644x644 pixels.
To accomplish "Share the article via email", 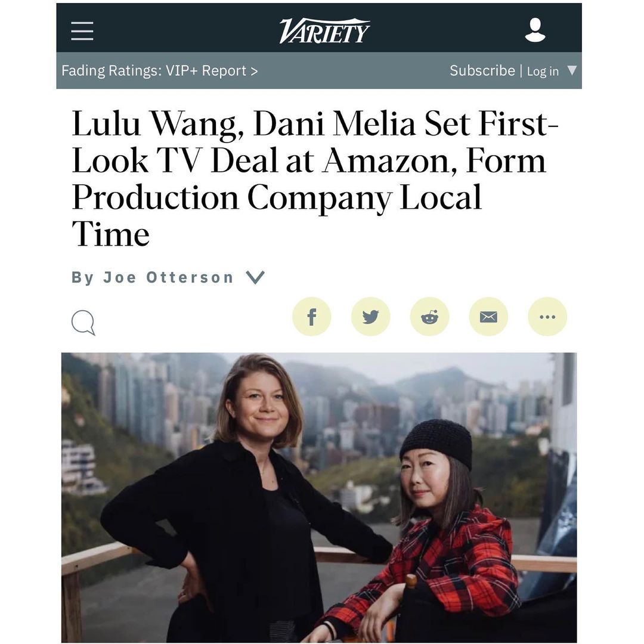I will pyautogui.click(x=488, y=317).
